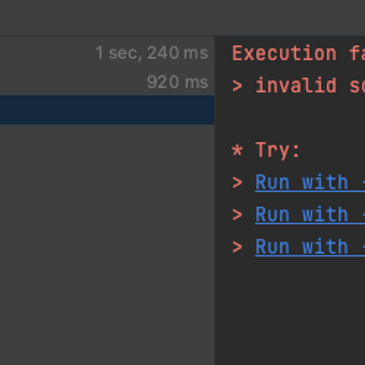
Task: Select build row showing 920 ms
Action: click(x=107, y=82)
